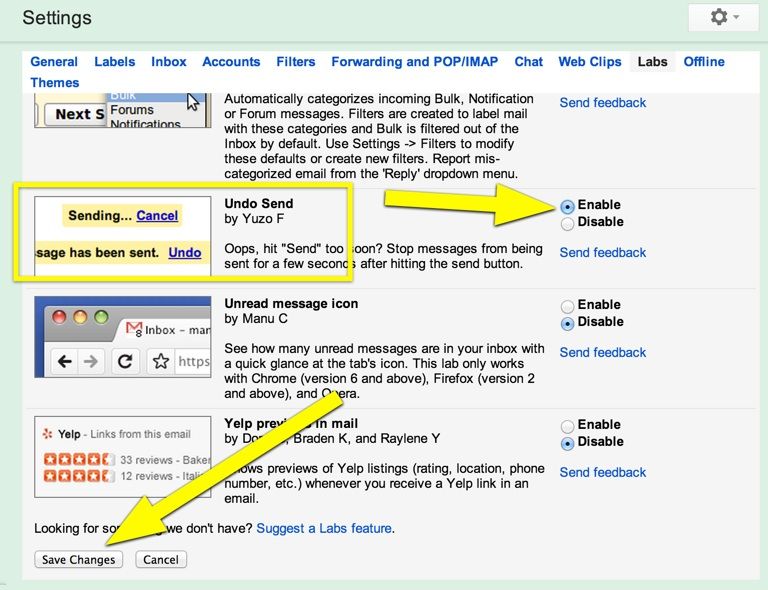Enable the Unread message icon lab

pos(568,306)
